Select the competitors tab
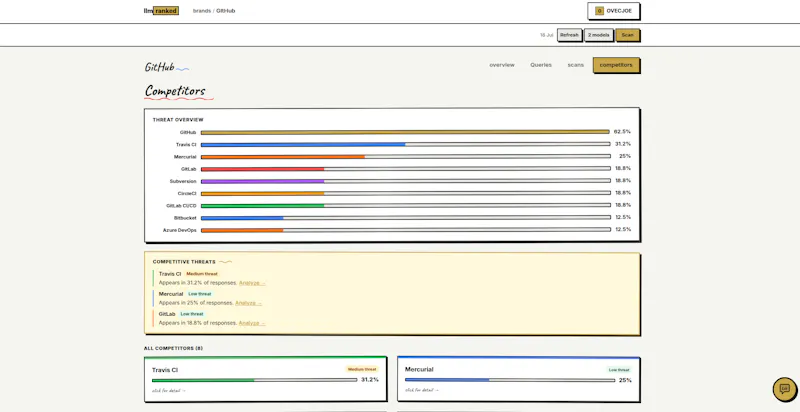Screen dimensions: 800x412 [616, 65]
